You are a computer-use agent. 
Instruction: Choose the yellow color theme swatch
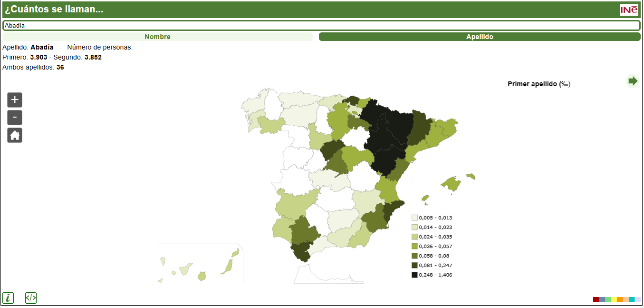tap(614, 299)
